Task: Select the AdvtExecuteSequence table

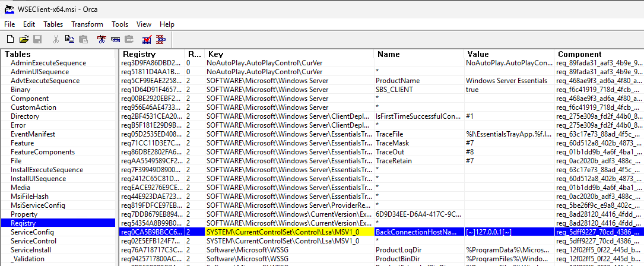Action: 45,81
